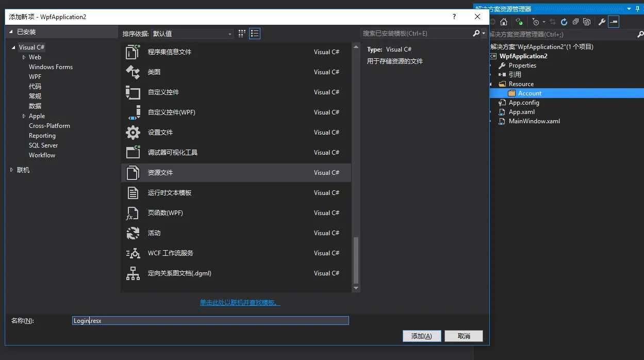Open the pending changes filter dropdown arrow
The width and height of the screenshot is (644, 360).
coord(543,22)
